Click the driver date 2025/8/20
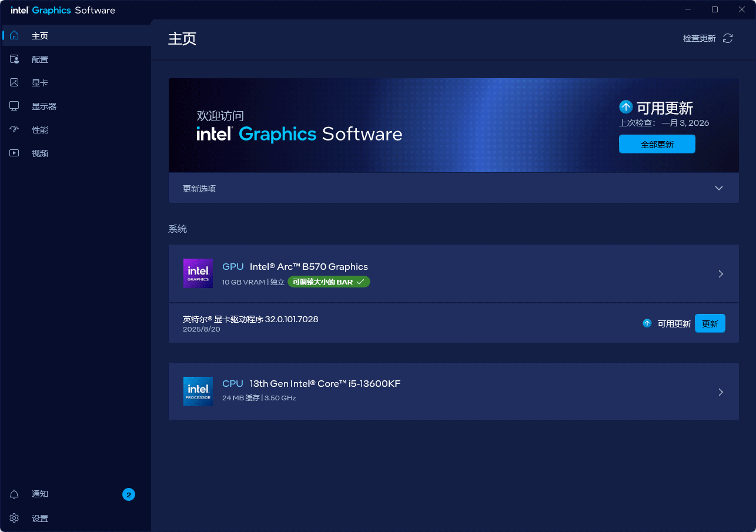This screenshot has height=532, width=756. pos(202,329)
